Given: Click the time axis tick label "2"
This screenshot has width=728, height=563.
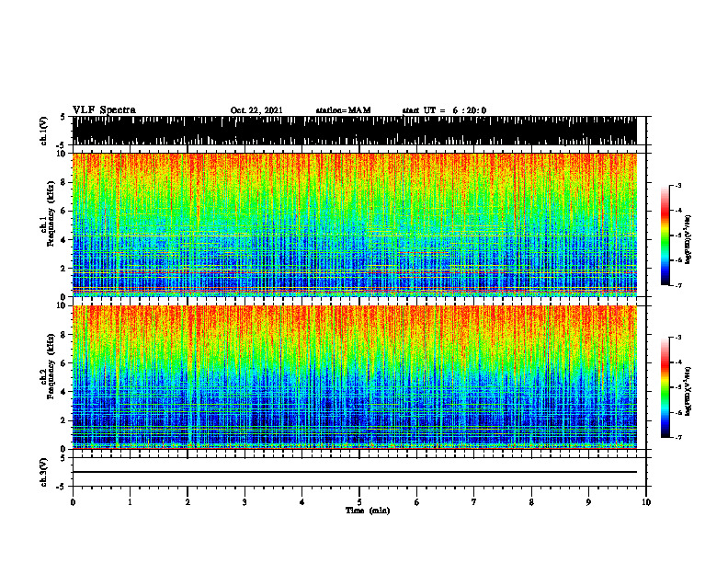Looking at the screenshot, I should click(x=188, y=502).
